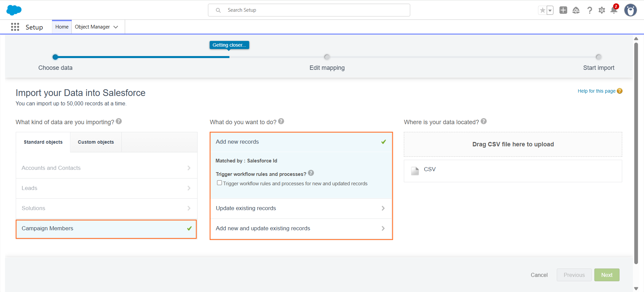Click the help icon beside Trigger workflow rules
The height and width of the screenshot is (292, 644).
(311, 173)
